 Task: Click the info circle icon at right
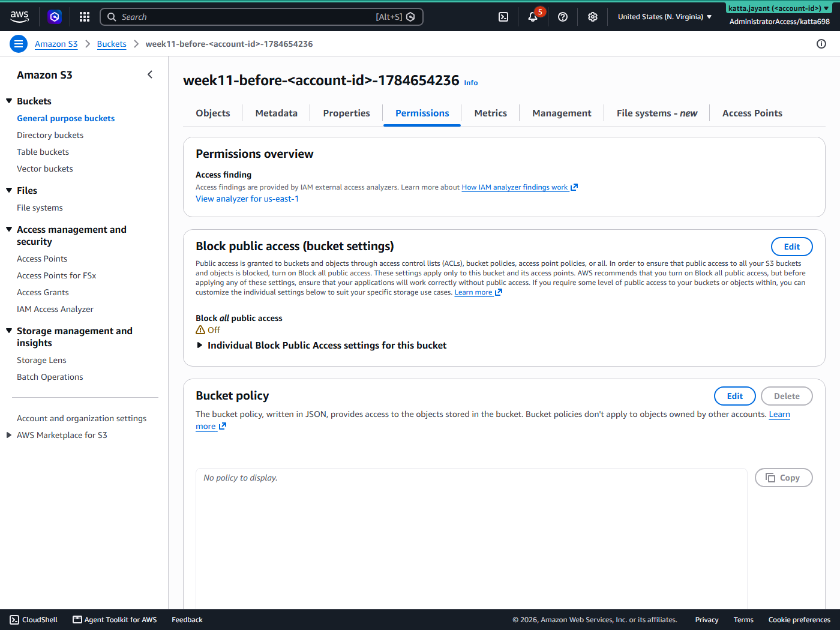pos(821,44)
